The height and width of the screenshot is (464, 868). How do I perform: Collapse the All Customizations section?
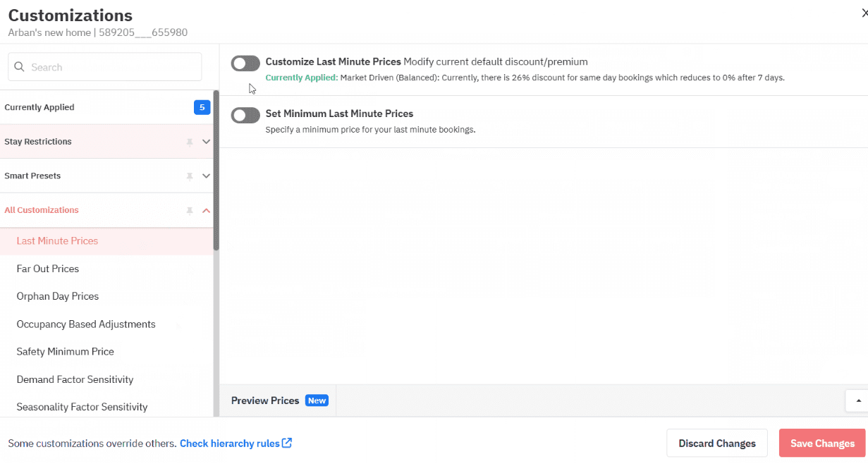[x=206, y=210]
